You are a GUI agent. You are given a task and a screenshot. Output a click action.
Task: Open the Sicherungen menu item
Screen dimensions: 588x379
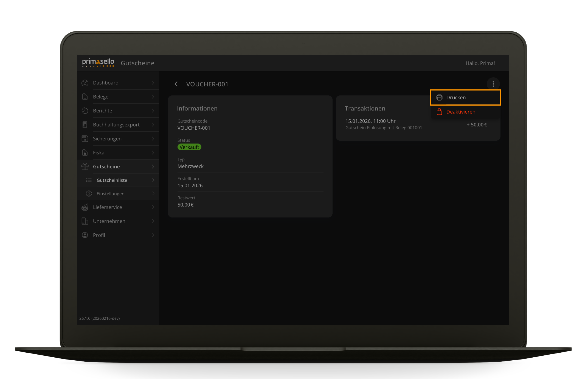(x=118, y=138)
